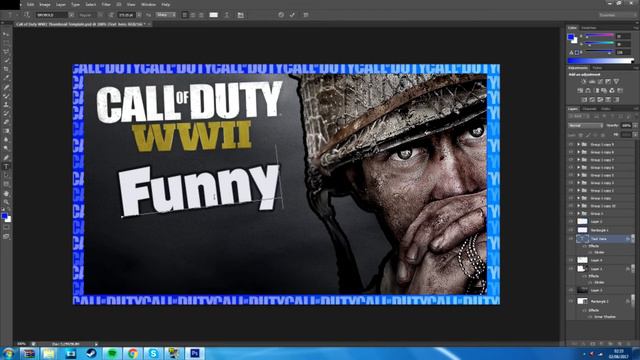Add a Curves adjustment layer
This screenshot has width=640, height=360.
coord(600,82)
